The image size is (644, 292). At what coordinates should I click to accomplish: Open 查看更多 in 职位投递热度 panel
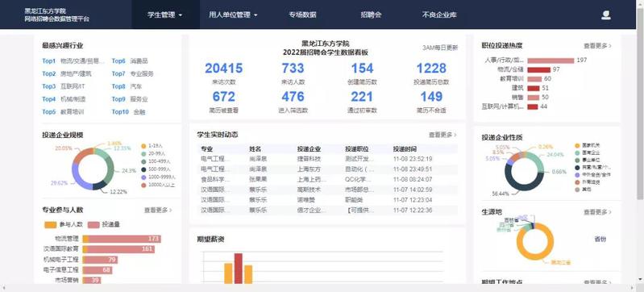[x=597, y=46]
